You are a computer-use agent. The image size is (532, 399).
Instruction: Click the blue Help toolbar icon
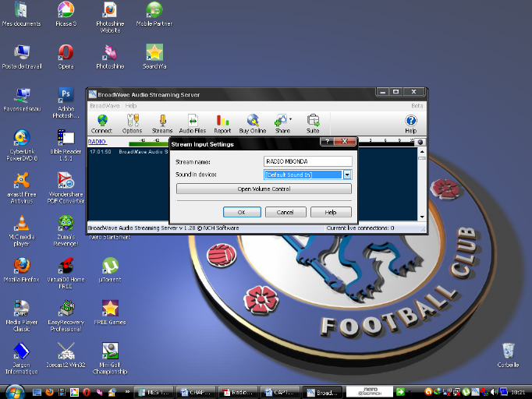pos(410,123)
